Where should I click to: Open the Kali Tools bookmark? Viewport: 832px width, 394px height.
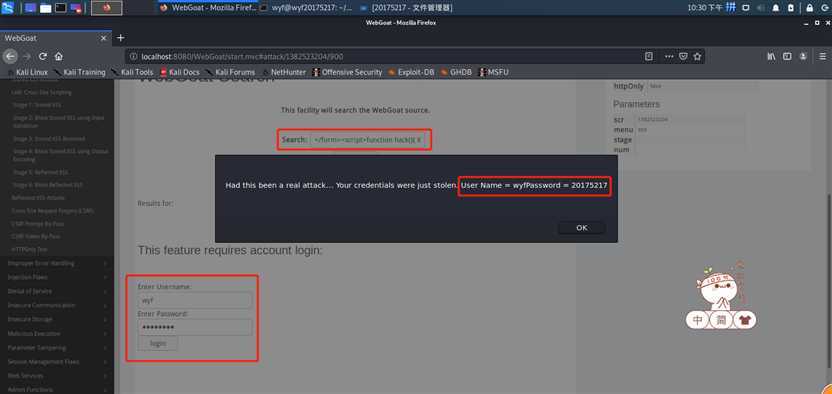[x=132, y=72]
